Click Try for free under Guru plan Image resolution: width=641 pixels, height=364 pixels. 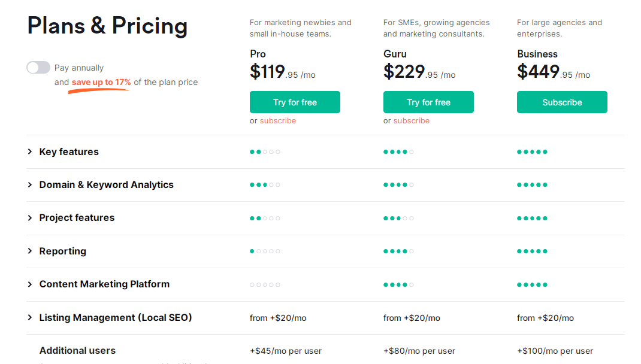tap(428, 102)
